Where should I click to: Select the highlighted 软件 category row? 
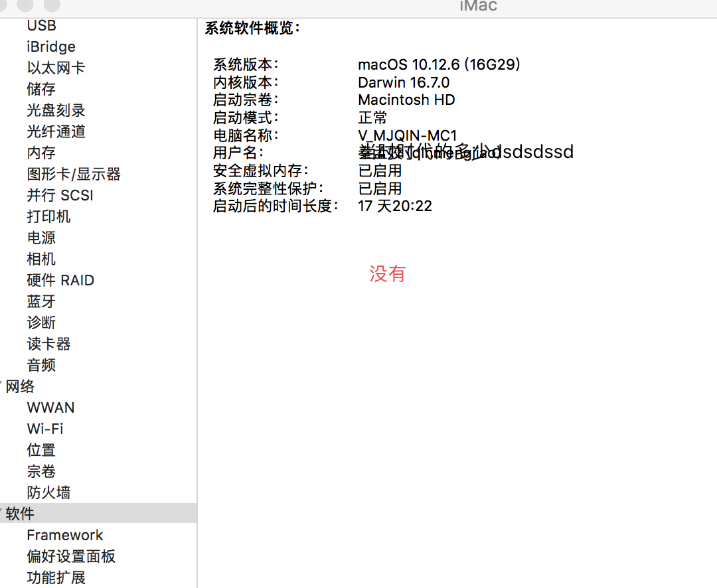tap(98, 514)
